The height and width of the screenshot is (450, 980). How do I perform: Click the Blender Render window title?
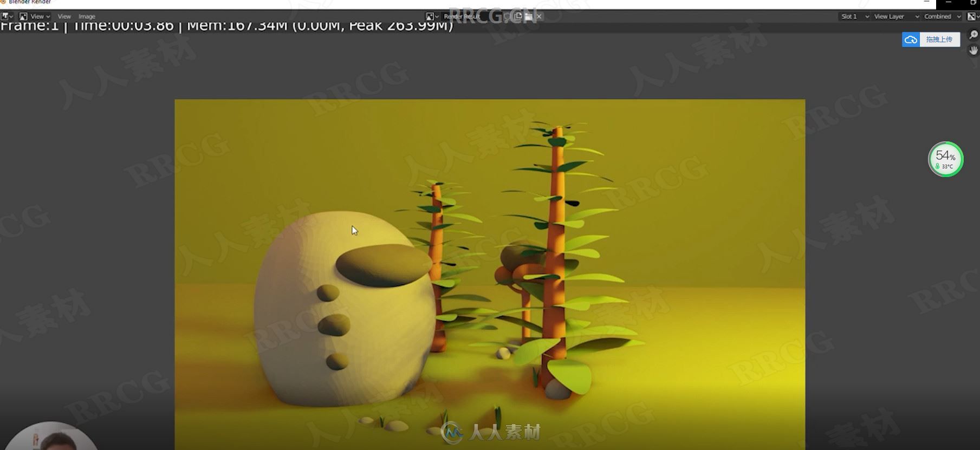(30, 2)
